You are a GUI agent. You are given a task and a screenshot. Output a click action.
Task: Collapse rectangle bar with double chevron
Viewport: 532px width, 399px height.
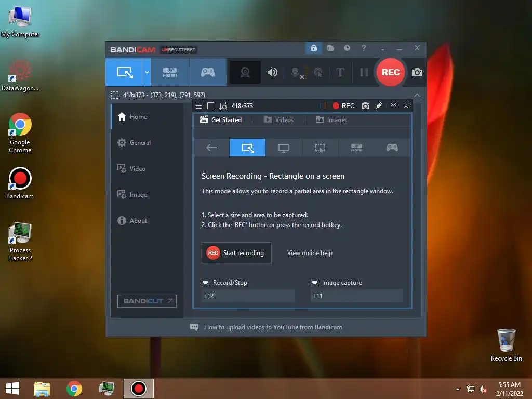394,106
